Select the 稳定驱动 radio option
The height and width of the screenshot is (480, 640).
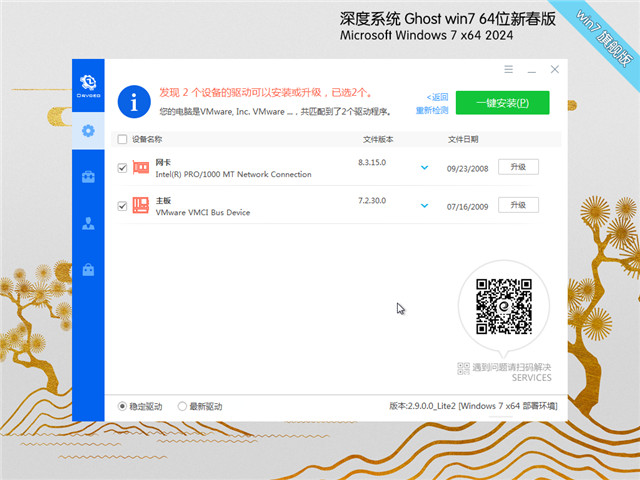click(123, 406)
